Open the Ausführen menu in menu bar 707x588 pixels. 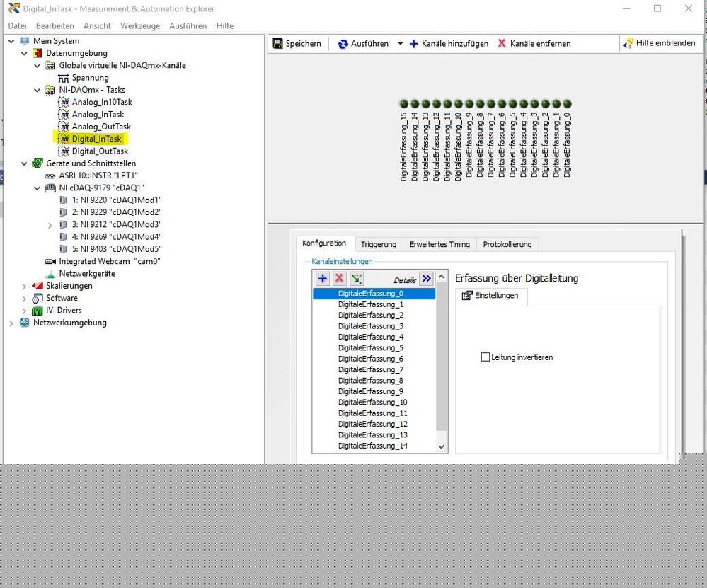pos(188,25)
